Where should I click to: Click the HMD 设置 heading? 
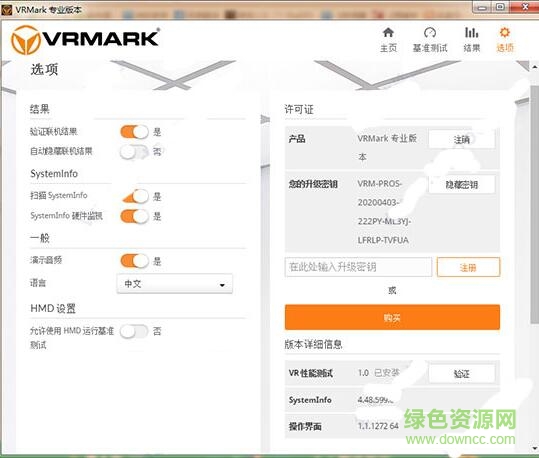[x=53, y=308]
